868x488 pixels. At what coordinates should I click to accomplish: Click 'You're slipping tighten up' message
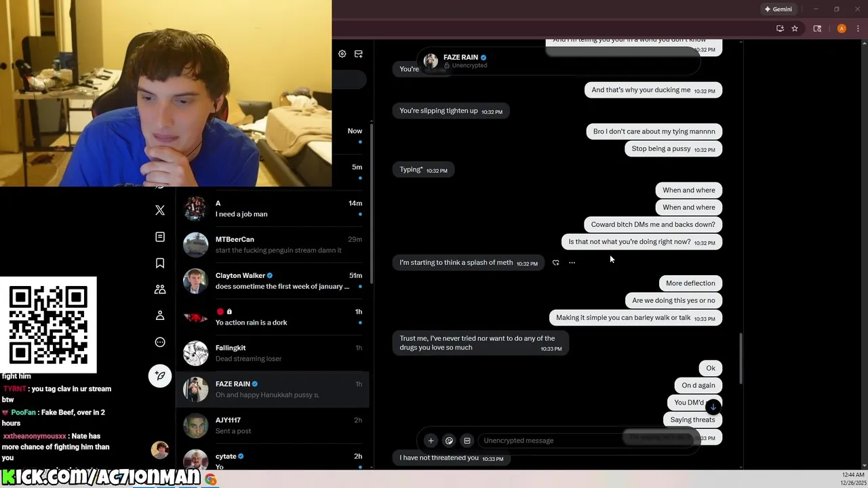click(x=451, y=111)
